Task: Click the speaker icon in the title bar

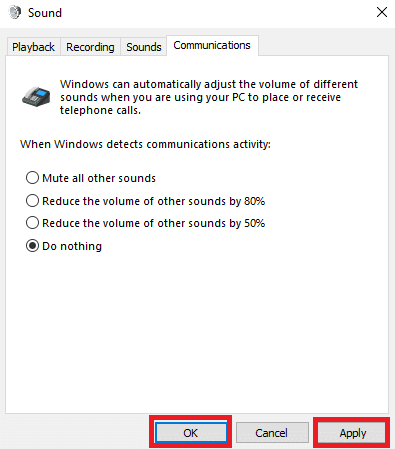Action: click(14, 13)
